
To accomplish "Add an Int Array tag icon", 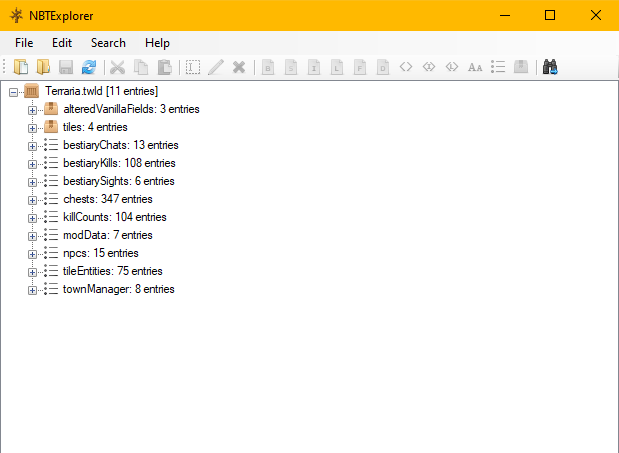I will point(429,67).
